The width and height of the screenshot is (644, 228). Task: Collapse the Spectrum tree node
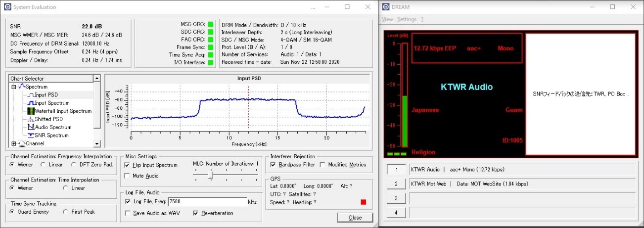coord(14,87)
